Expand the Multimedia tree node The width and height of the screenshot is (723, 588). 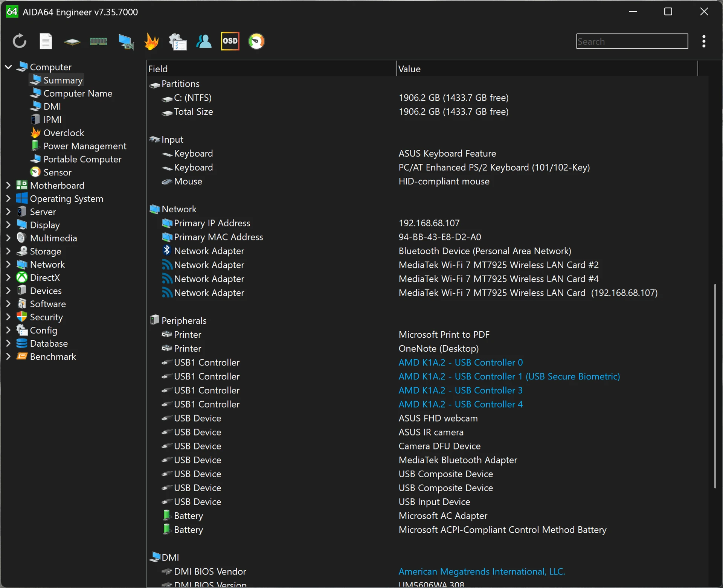click(x=8, y=238)
